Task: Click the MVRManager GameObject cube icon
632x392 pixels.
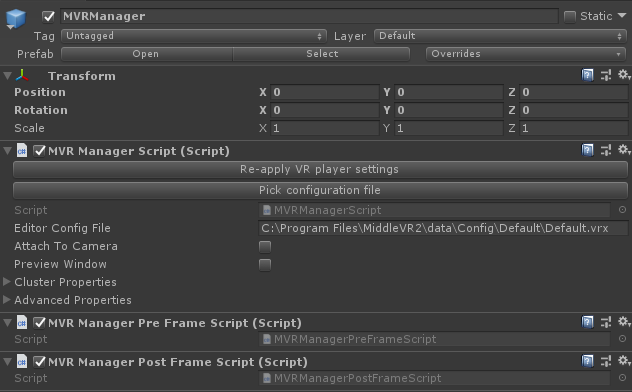Action: click(x=16, y=19)
